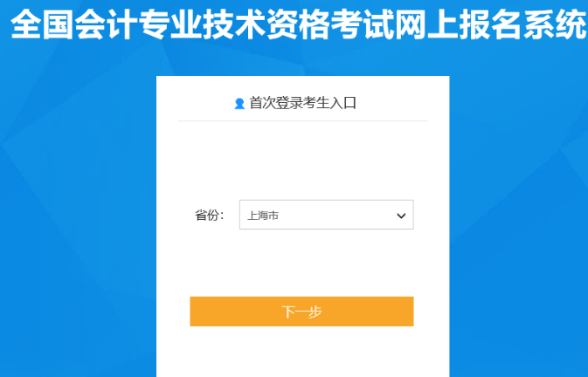588x377 pixels.
Task: Click the 下一步 text on the orange button
Action: click(302, 312)
